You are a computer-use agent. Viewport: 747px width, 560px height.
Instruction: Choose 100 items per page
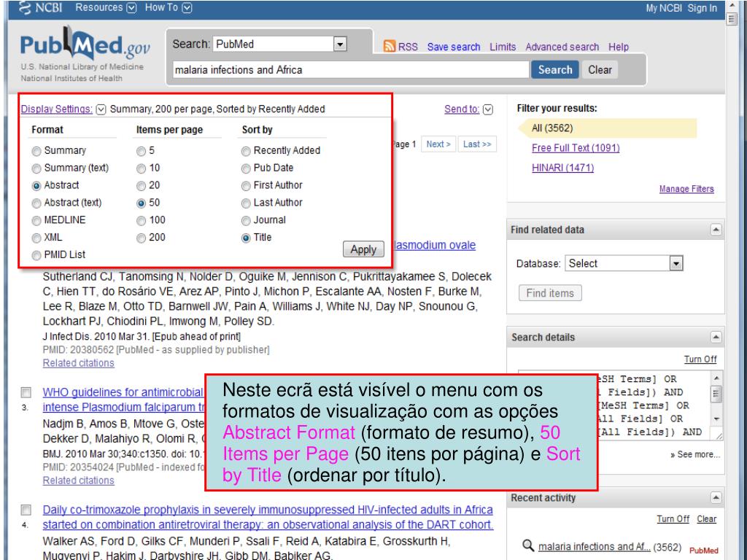[x=141, y=221]
